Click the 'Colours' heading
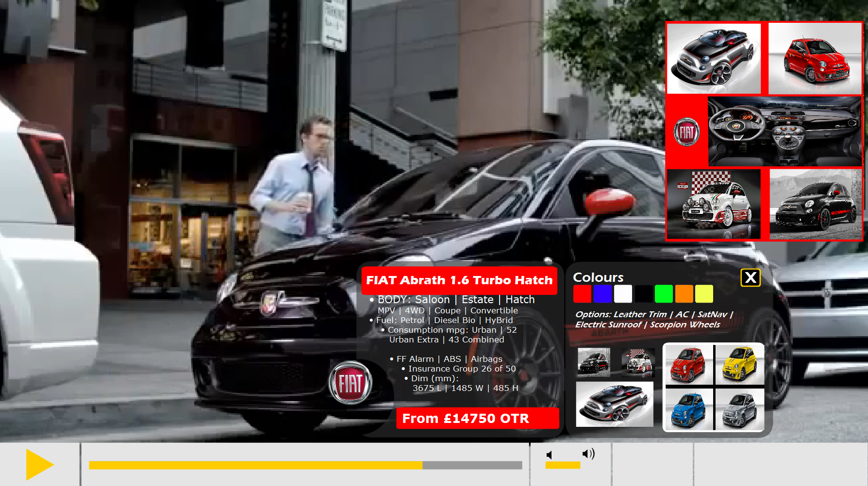This screenshot has height=486, width=868. point(598,277)
